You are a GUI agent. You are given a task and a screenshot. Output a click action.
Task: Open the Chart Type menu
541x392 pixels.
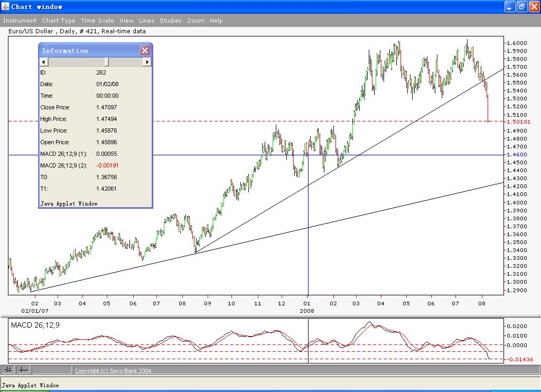(x=59, y=21)
